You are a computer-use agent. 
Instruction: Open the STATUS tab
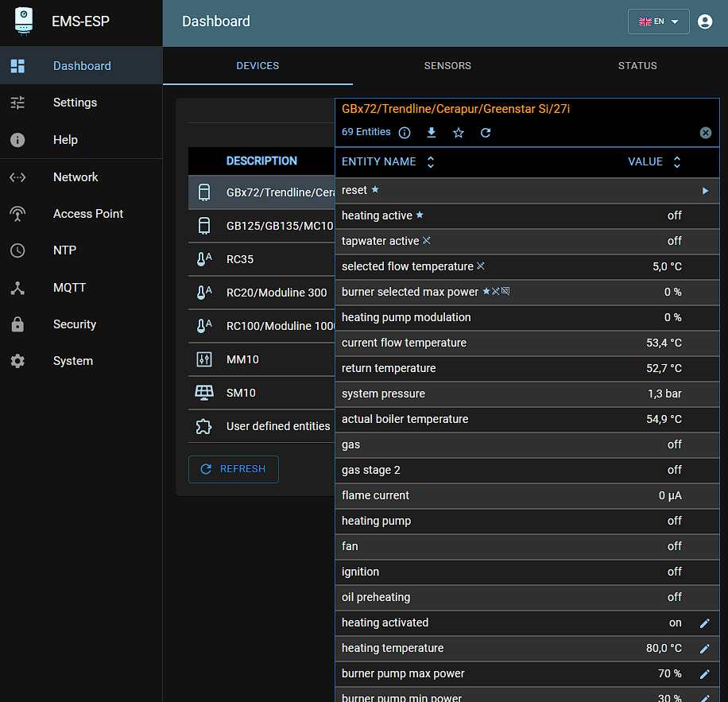[x=637, y=66]
